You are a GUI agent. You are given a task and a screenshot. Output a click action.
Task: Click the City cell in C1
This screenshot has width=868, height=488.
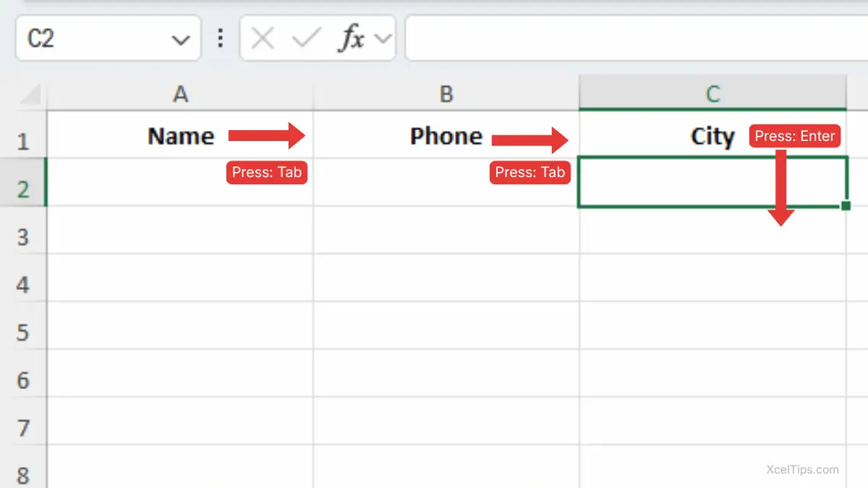click(712, 136)
